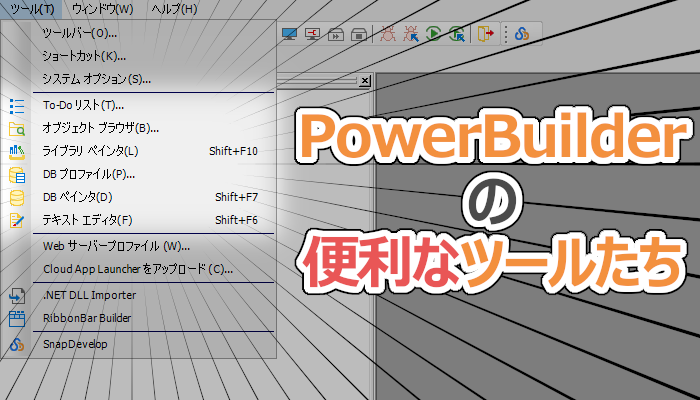The width and height of the screenshot is (700, 400).
Task: Click the SnapDevelop menu icon
Action: click(x=17, y=345)
